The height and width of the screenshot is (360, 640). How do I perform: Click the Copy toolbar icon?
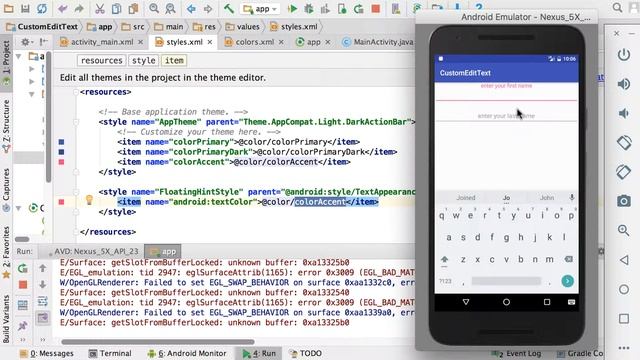116,8
